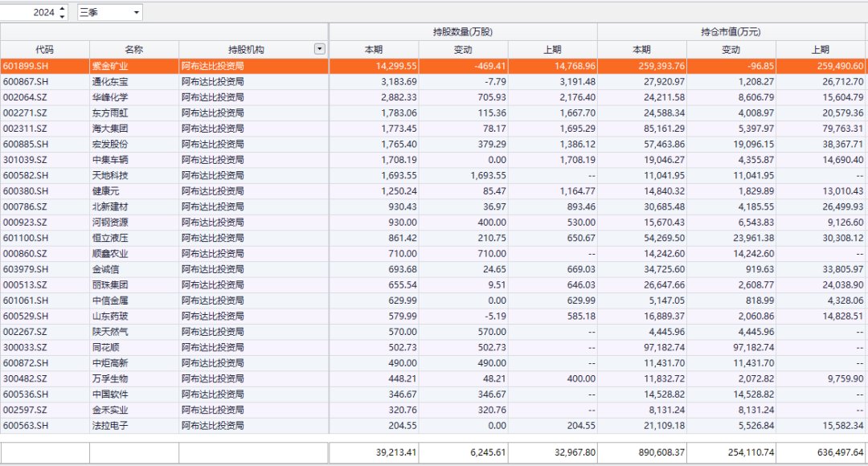Click holdings change total 6,245.61
The image size is (868, 466).
(489, 452)
